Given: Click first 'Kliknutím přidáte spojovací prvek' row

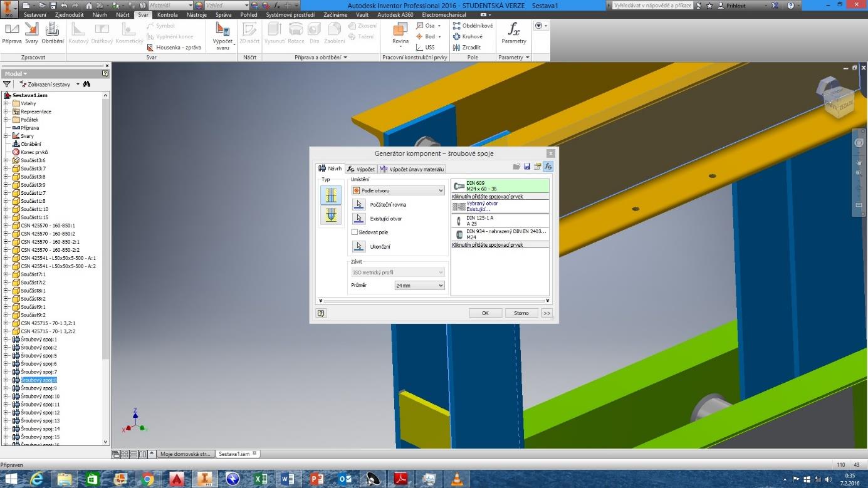Looking at the screenshot, I should 499,196.
